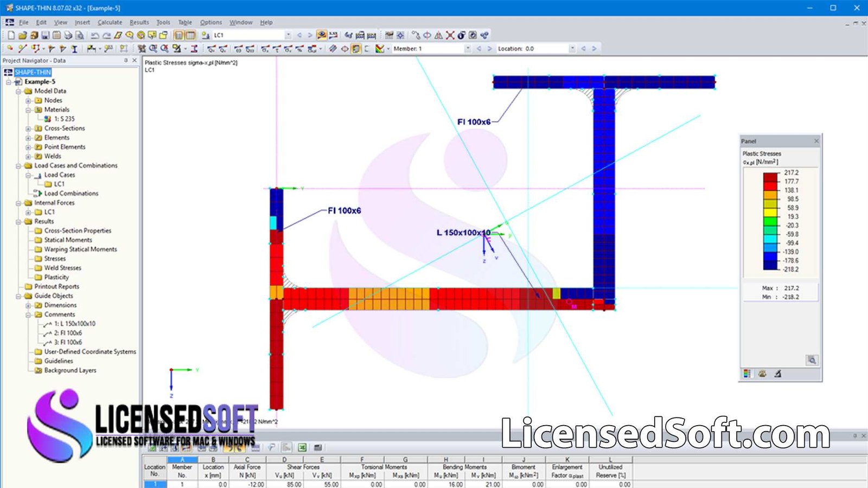Open the File menu
The image size is (868, 488).
click(x=24, y=22)
